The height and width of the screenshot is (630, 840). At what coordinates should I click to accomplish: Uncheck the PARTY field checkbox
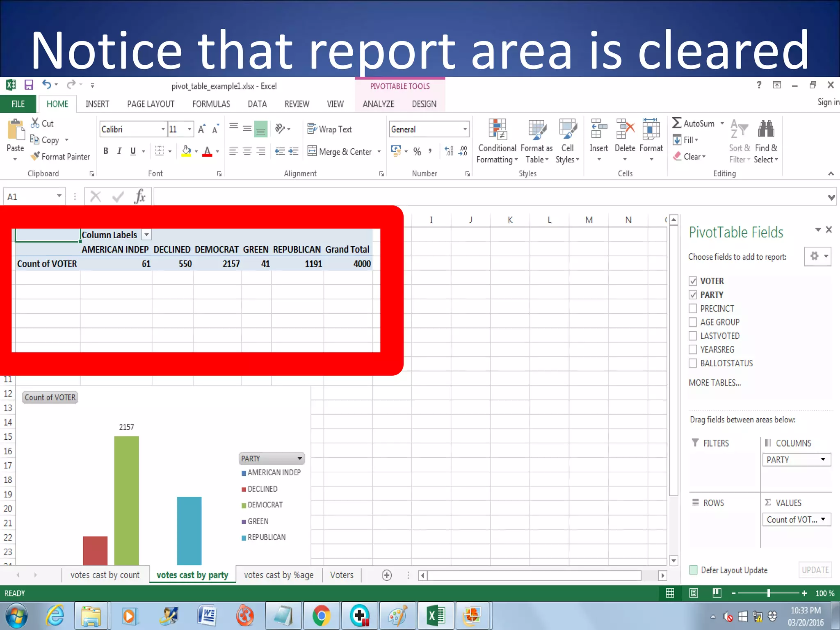(693, 295)
